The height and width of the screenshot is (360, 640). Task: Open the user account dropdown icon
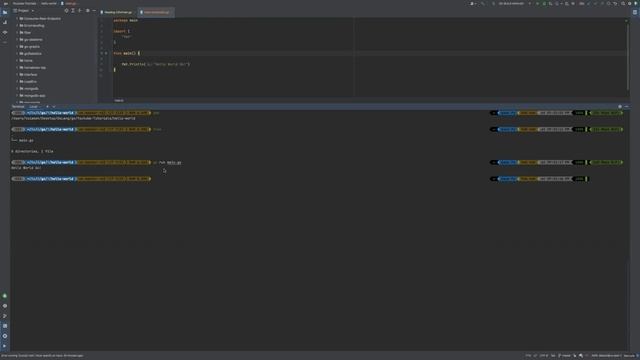coord(473,3)
